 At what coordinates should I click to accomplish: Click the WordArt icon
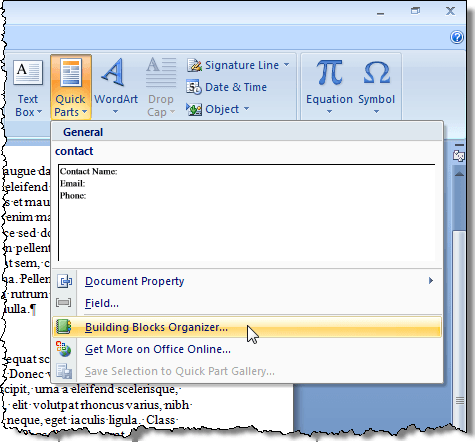tap(114, 73)
